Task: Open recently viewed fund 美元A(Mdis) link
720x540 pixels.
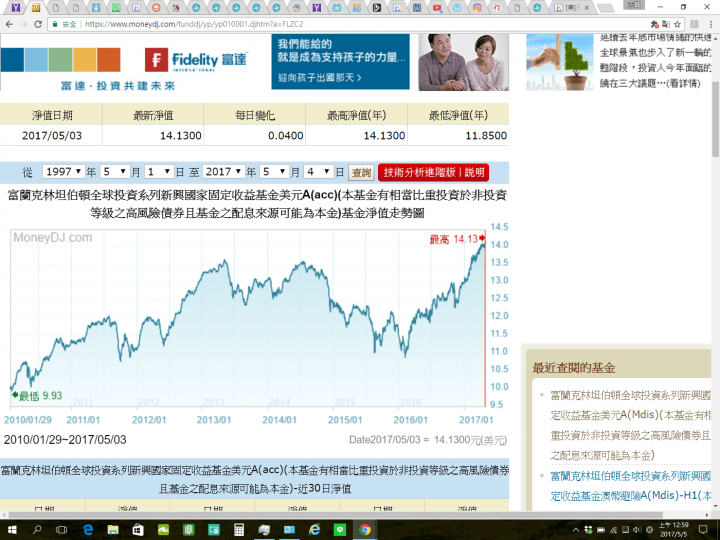Action: tap(630, 425)
